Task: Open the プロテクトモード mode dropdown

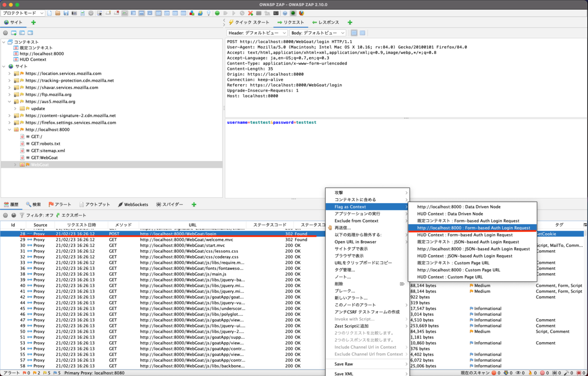Action: [23, 13]
